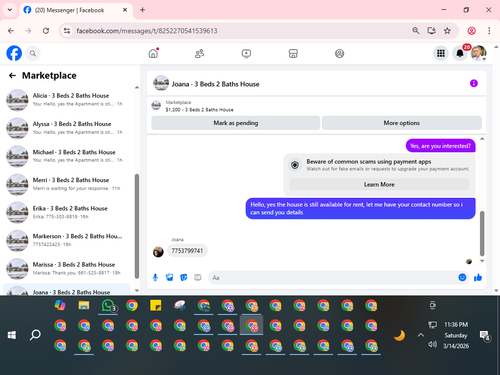Screen dimensions: 500x375
Task: Open the Marketplace storefront icon
Action: tap(293, 53)
